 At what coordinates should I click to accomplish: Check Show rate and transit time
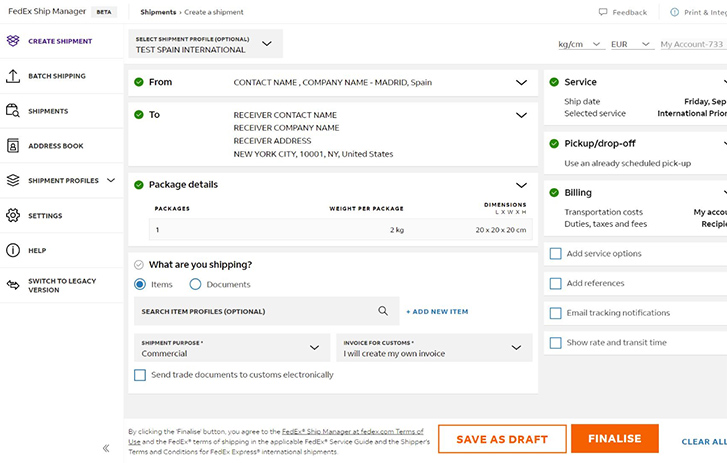tap(555, 342)
